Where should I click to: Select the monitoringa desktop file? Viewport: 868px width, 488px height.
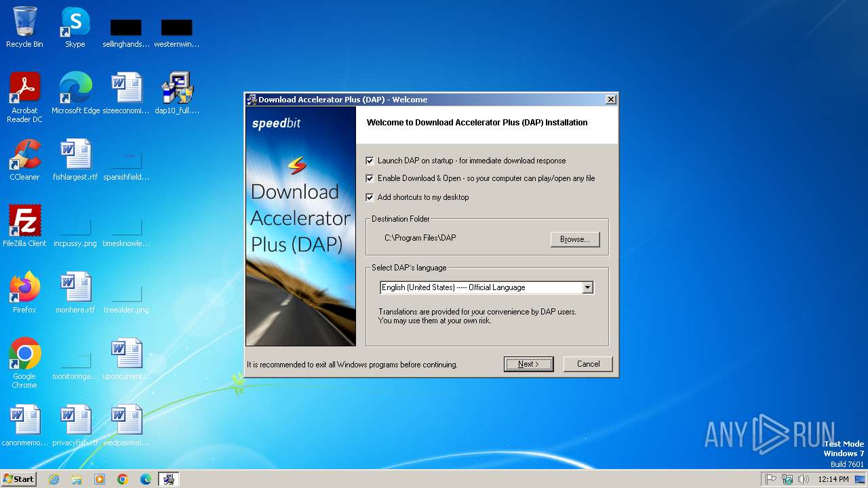75,365
